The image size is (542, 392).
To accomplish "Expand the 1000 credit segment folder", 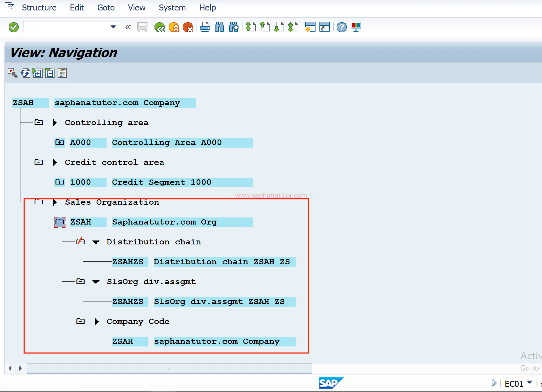I will tap(59, 182).
